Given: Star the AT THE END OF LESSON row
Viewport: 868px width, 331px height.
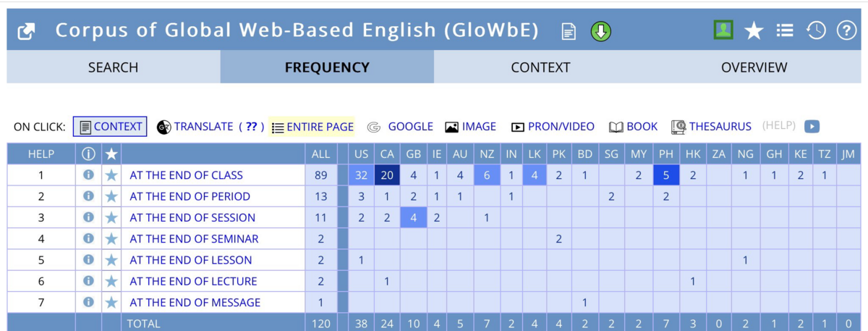Looking at the screenshot, I should click(111, 260).
